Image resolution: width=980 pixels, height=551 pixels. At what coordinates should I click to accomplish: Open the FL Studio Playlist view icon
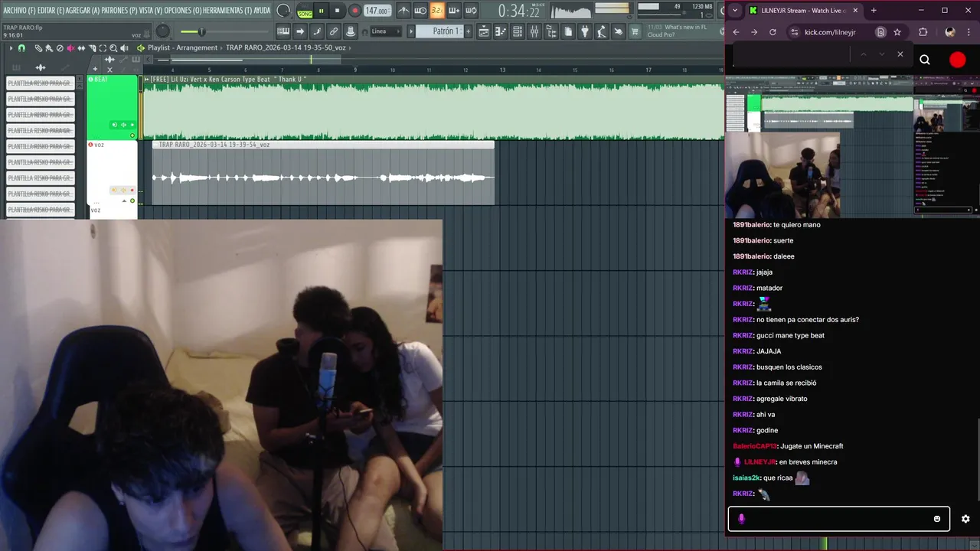coord(484,31)
